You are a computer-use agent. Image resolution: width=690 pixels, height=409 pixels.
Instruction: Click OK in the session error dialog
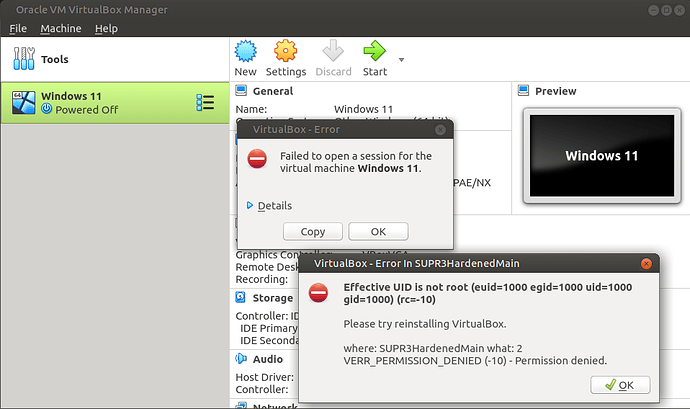coord(378,232)
